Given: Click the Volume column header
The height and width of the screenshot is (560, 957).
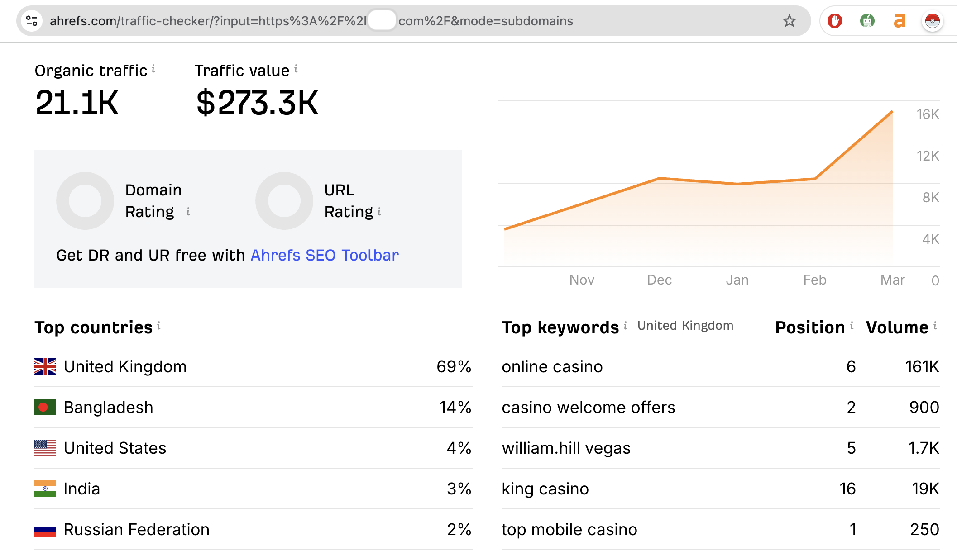Looking at the screenshot, I should tap(897, 327).
